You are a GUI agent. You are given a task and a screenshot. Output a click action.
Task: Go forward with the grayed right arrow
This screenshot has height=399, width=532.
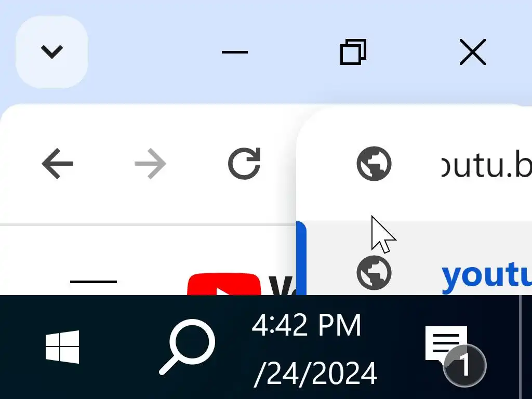[x=150, y=164]
